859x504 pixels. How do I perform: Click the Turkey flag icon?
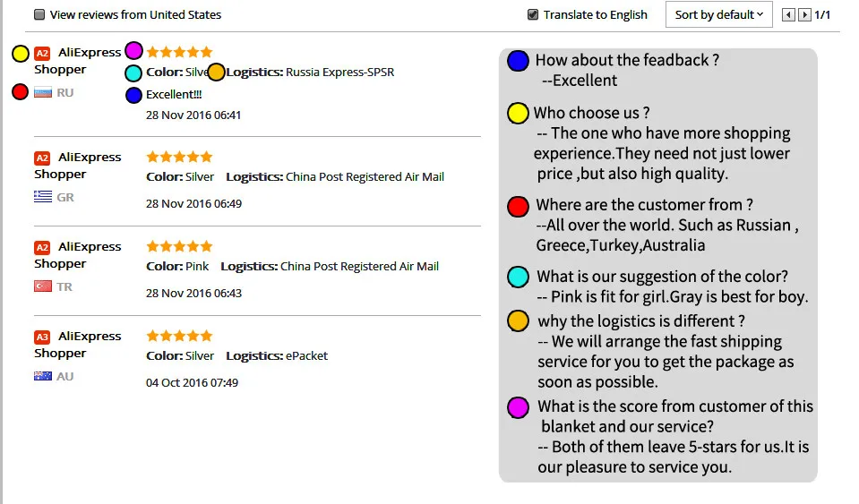coord(43,286)
